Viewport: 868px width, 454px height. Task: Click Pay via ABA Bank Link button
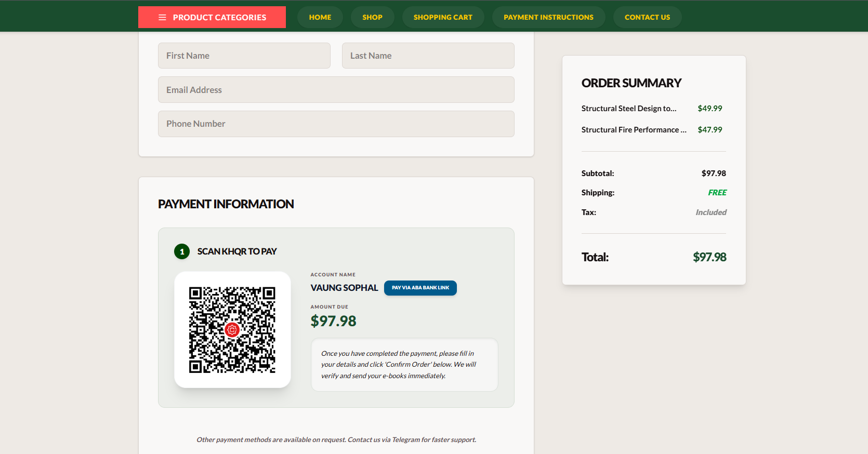(420, 288)
